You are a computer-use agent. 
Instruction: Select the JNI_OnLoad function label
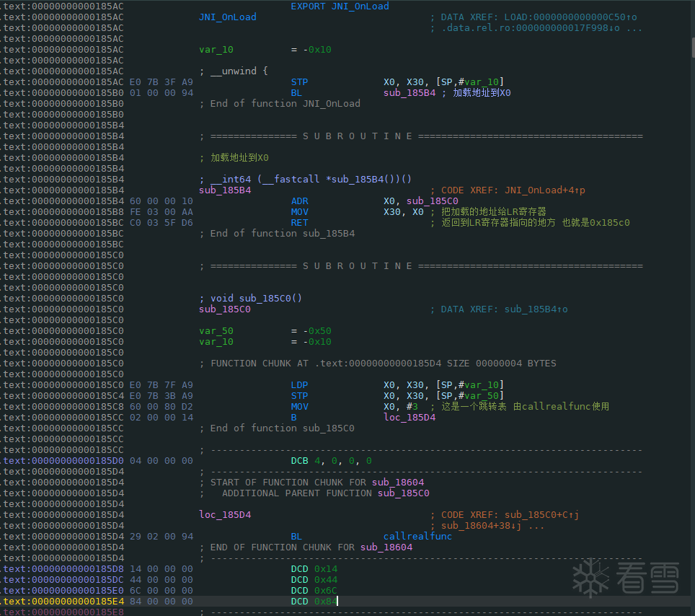pyautogui.click(x=227, y=17)
